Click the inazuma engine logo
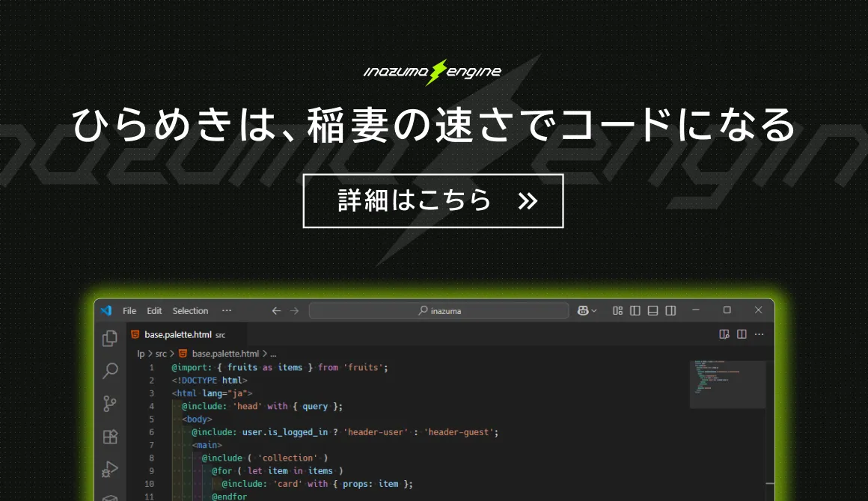This screenshot has width=868, height=501. tap(433, 72)
